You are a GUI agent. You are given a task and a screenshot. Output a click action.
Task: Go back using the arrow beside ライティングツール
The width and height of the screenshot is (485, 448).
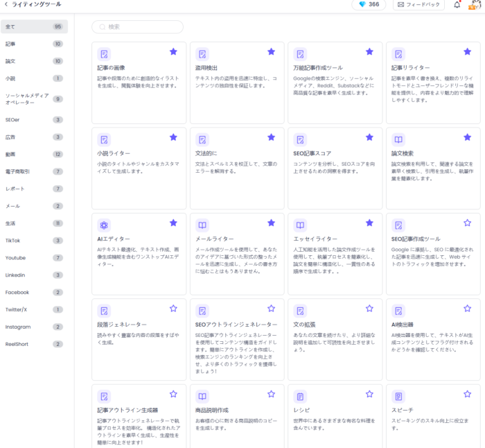[x=6, y=4]
